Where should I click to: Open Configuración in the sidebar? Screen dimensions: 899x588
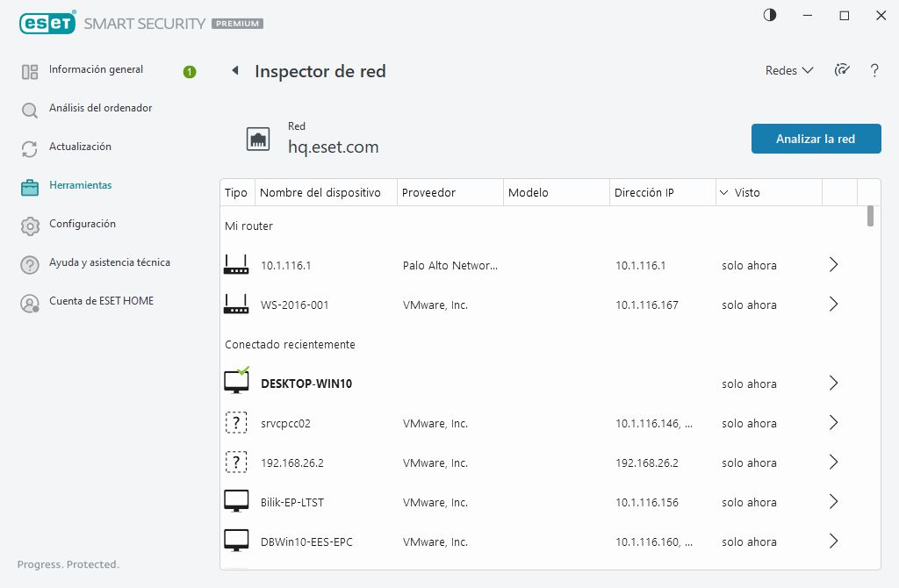pos(83,224)
